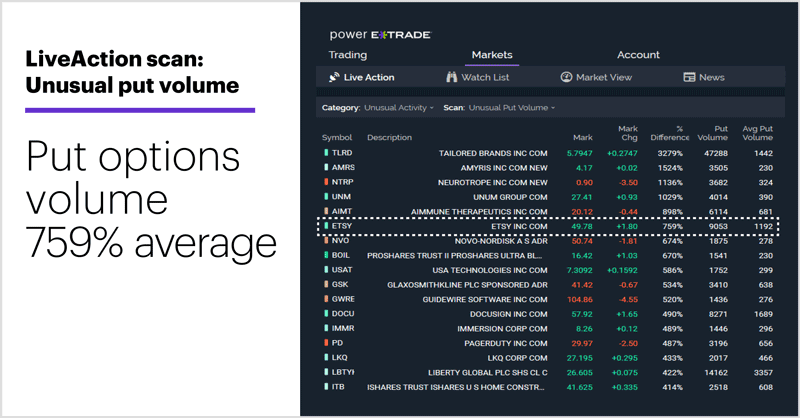Viewport: 800px width, 418px height.
Task: Click the 3279% difference value
Action: (x=670, y=153)
